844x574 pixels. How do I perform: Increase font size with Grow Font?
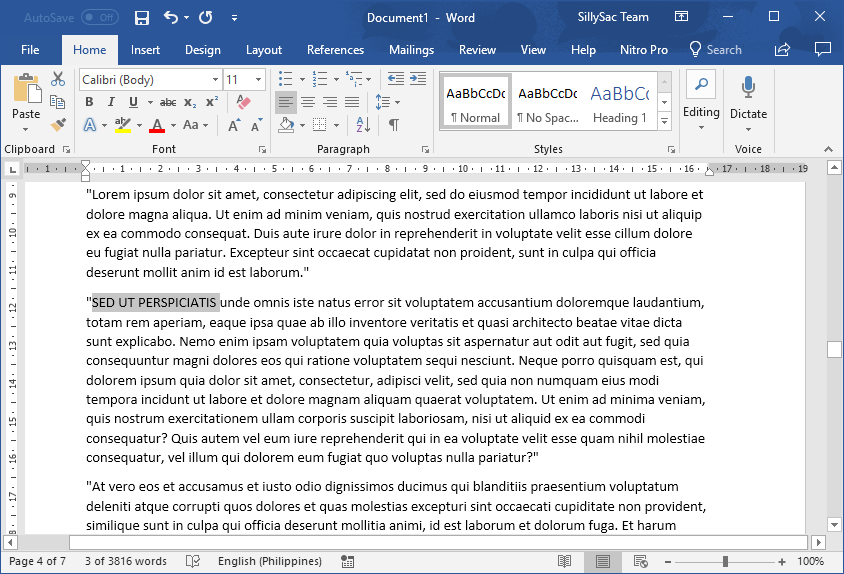[x=234, y=125]
